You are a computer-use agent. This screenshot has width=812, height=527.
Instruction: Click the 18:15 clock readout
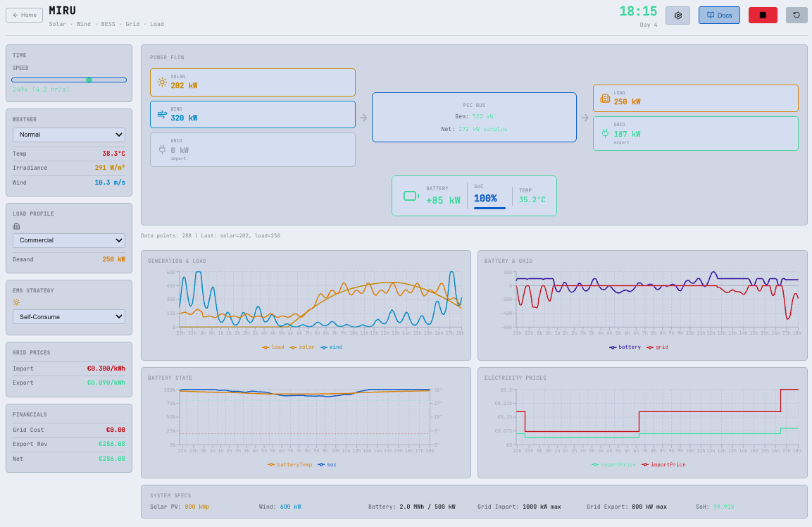pyautogui.click(x=638, y=11)
